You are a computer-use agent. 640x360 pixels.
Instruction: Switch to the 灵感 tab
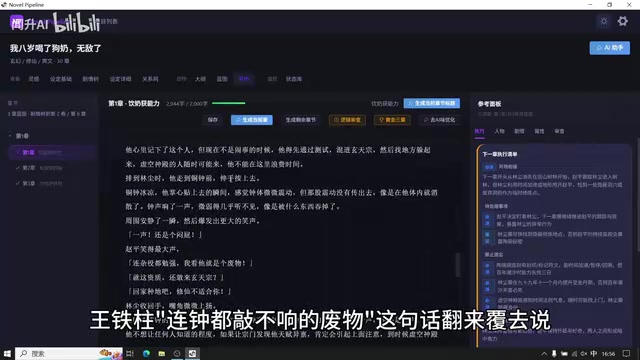(x=34, y=79)
